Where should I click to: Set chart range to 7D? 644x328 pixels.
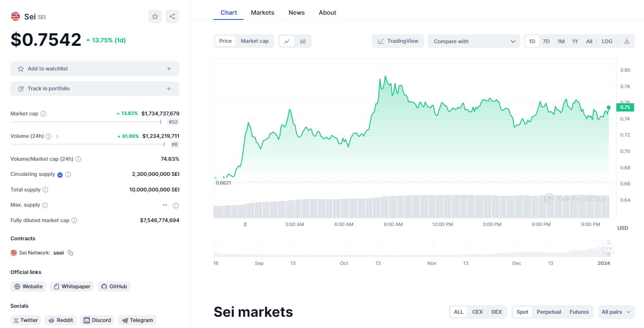(546, 41)
